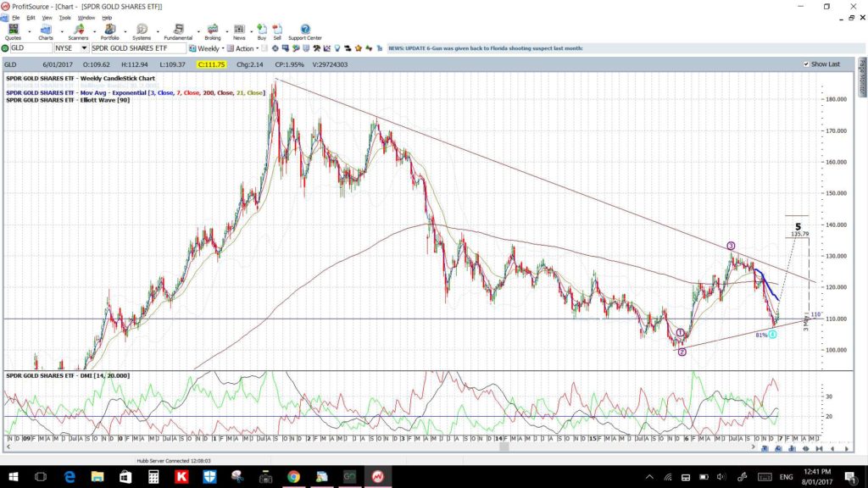Click the star favorites icon in chart toolbar
The width and height of the screenshot is (868, 488).
(x=359, y=48)
